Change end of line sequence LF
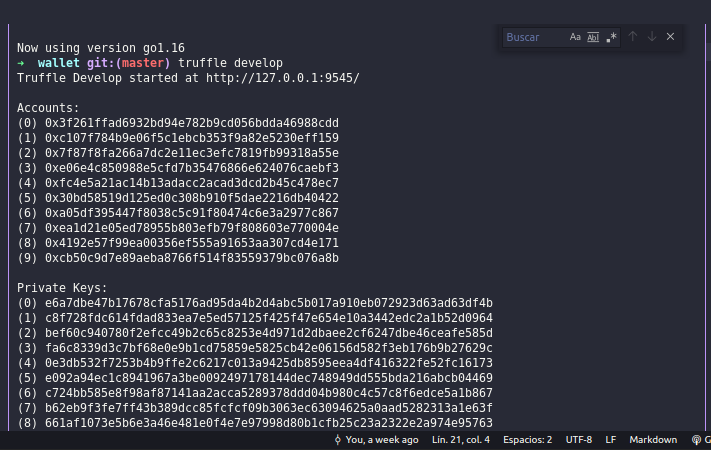The height and width of the screenshot is (450, 711). 610,440
